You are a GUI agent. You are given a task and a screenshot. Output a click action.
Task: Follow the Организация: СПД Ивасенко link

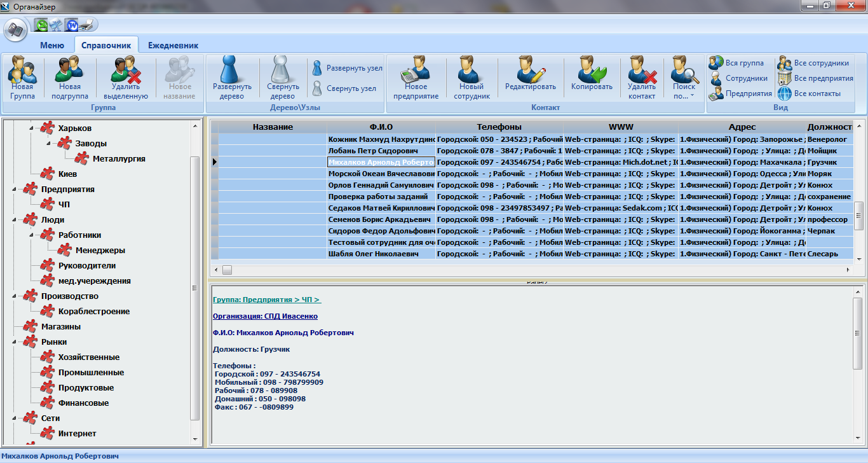coord(265,316)
